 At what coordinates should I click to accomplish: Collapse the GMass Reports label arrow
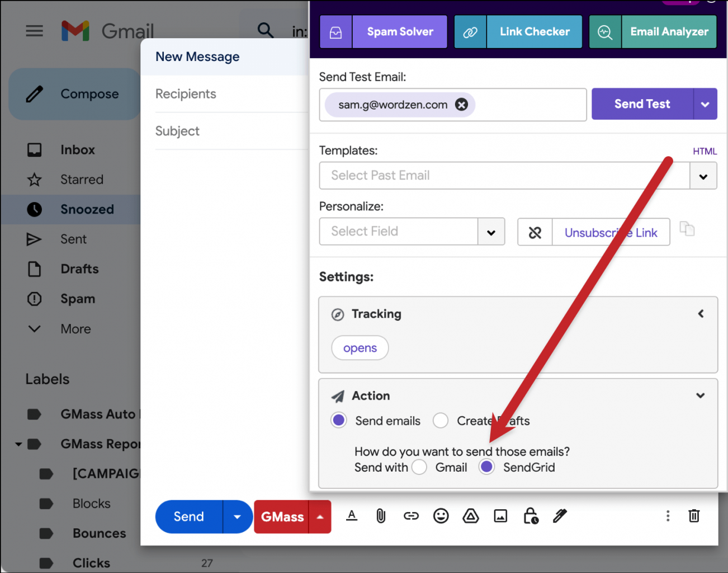click(x=18, y=444)
